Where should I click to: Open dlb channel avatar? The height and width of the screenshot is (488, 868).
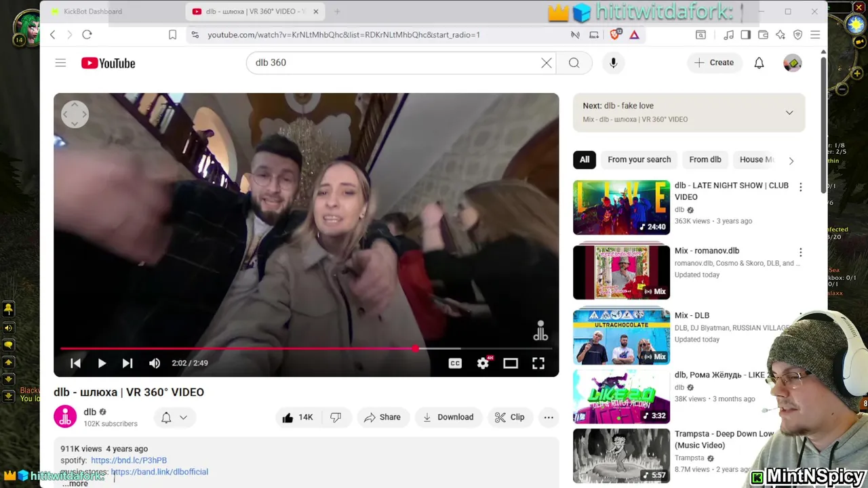point(66,417)
